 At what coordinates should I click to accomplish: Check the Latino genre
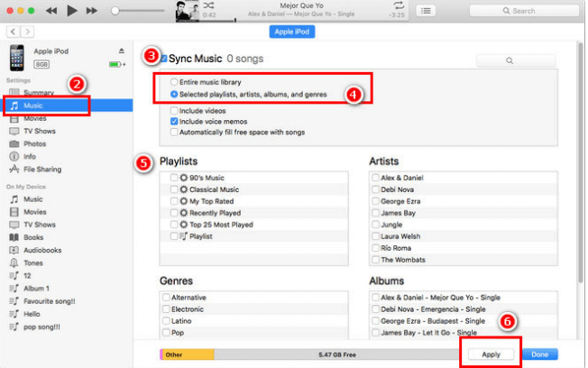coord(166,321)
